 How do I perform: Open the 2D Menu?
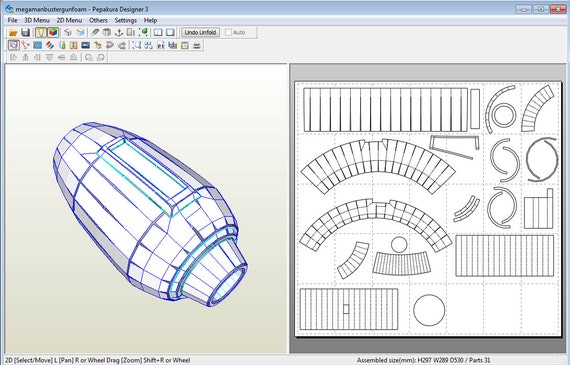pos(69,20)
